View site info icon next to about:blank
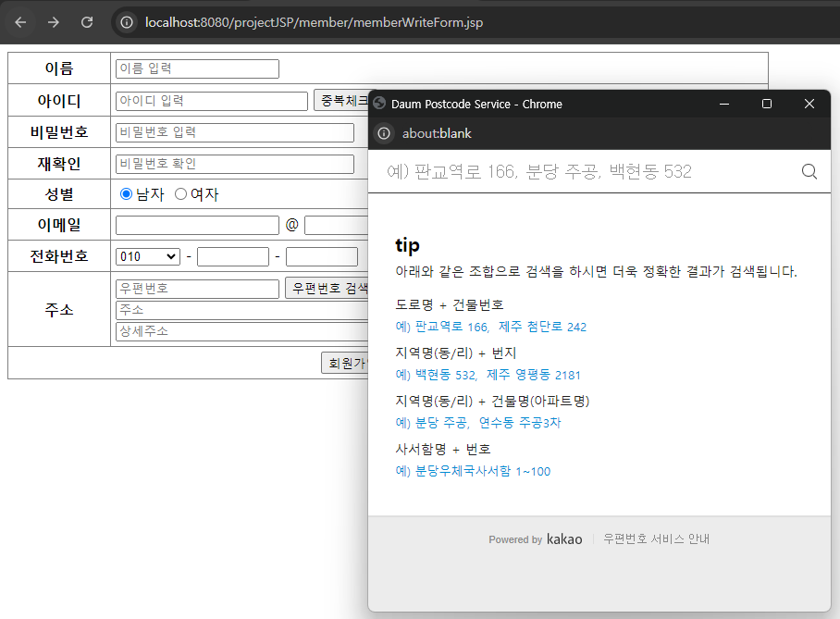840x619 pixels. [384, 133]
